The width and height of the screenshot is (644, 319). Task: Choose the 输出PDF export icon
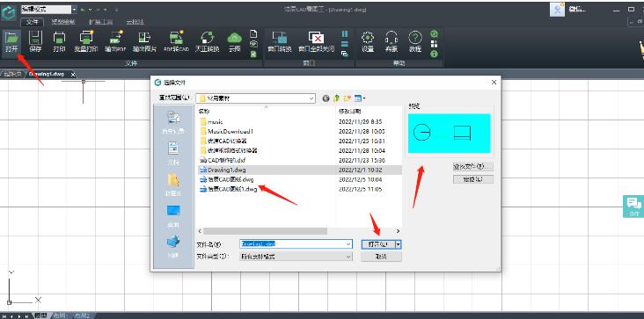tap(115, 41)
